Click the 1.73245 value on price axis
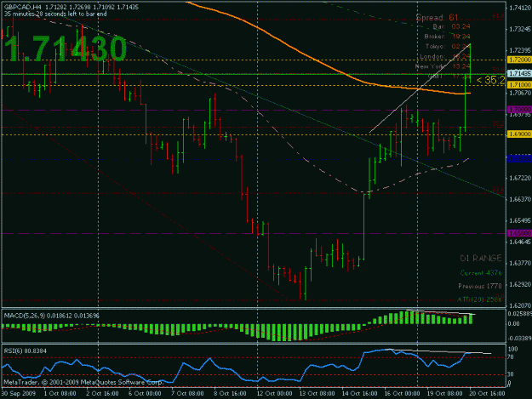The height and width of the screenshot is (399, 532). click(x=520, y=29)
